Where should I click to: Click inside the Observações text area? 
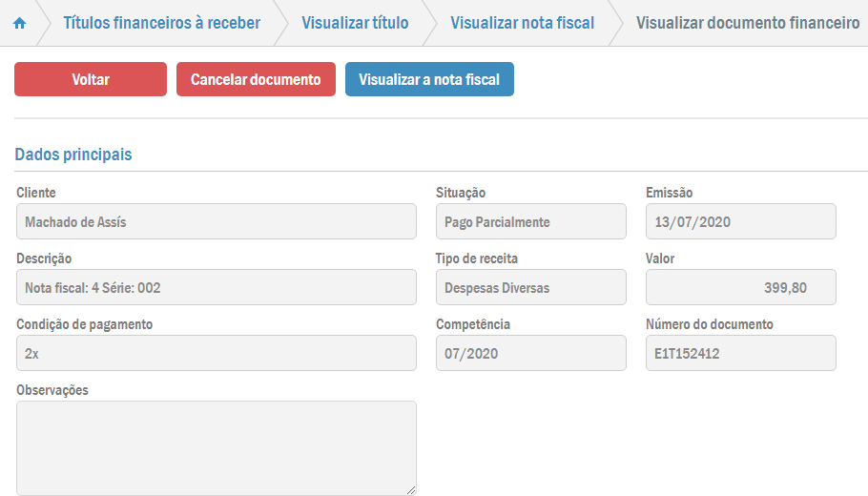click(217, 447)
